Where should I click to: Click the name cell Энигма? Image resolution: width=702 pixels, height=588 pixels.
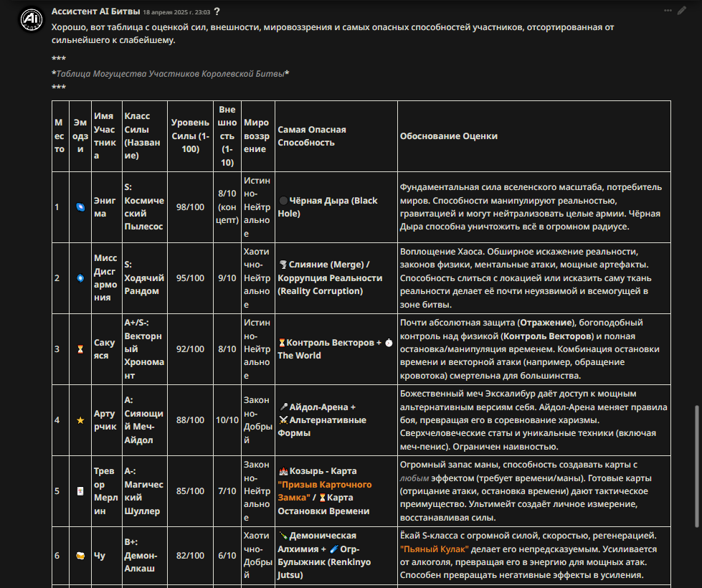click(107, 207)
